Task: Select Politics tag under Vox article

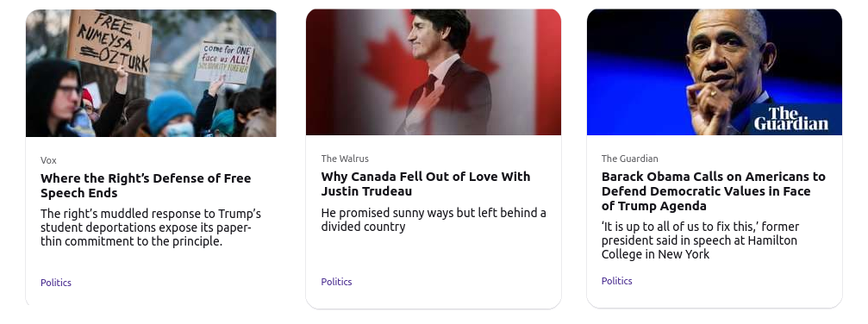Action: [x=56, y=283]
